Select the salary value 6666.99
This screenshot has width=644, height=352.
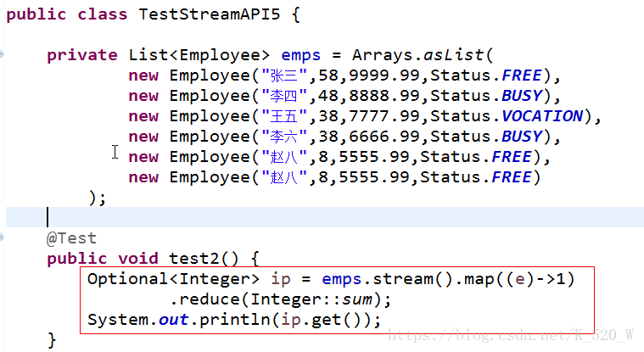(384, 137)
